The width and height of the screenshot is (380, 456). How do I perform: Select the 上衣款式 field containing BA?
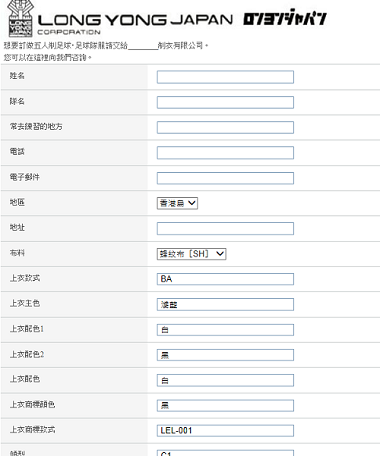225,279
